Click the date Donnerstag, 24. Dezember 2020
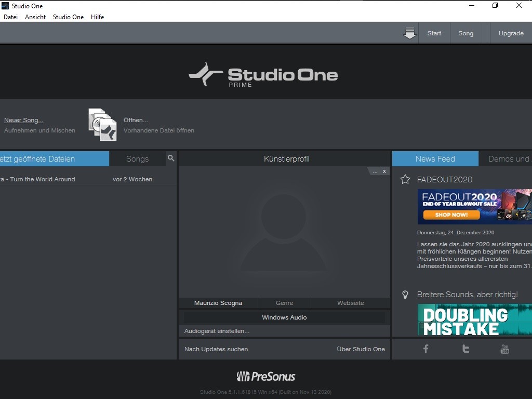The image size is (532, 399). 456,232
